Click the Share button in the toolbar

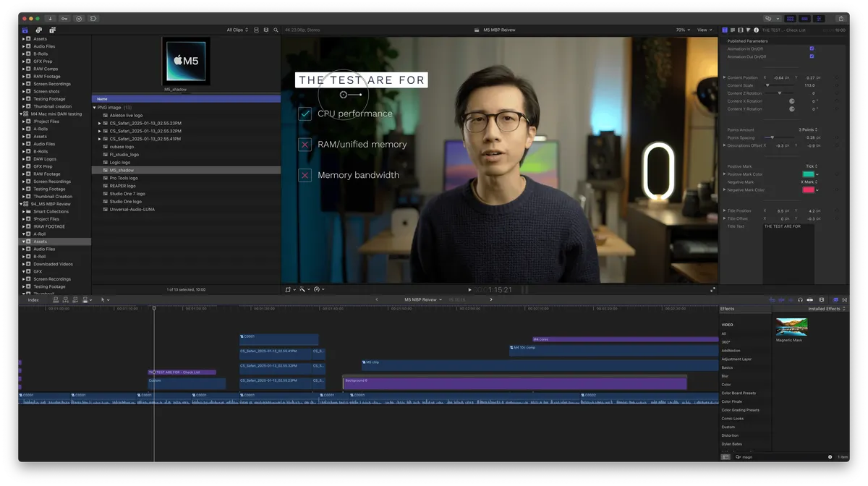point(841,18)
